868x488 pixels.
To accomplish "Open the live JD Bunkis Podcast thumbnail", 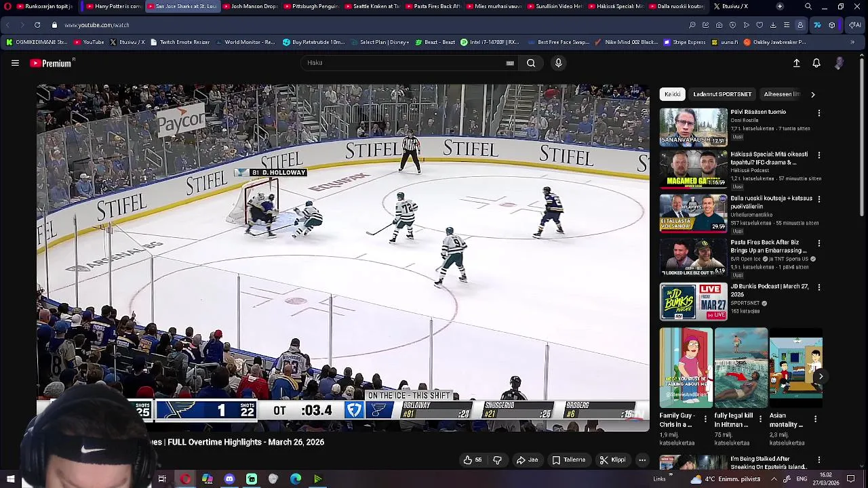I will pyautogui.click(x=693, y=302).
